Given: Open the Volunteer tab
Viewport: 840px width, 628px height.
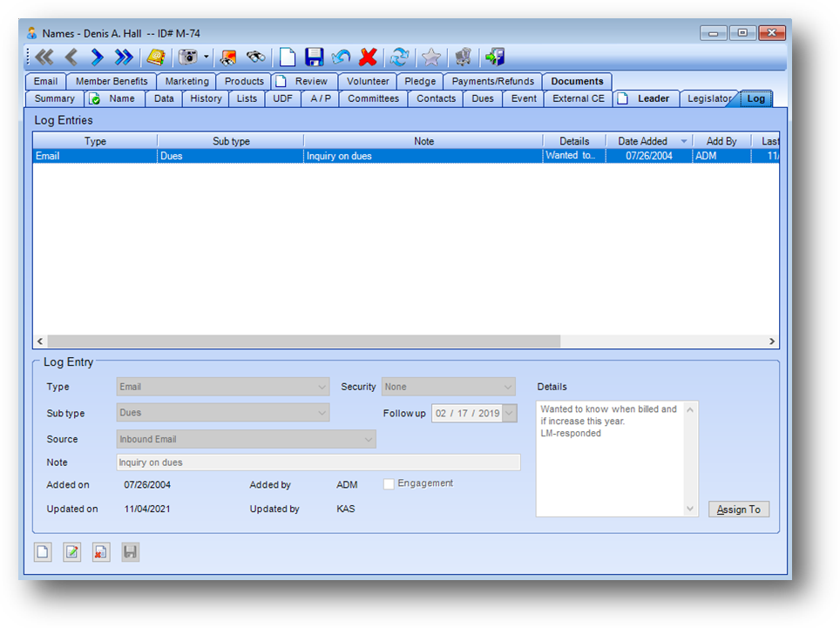Looking at the screenshot, I should 368,81.
